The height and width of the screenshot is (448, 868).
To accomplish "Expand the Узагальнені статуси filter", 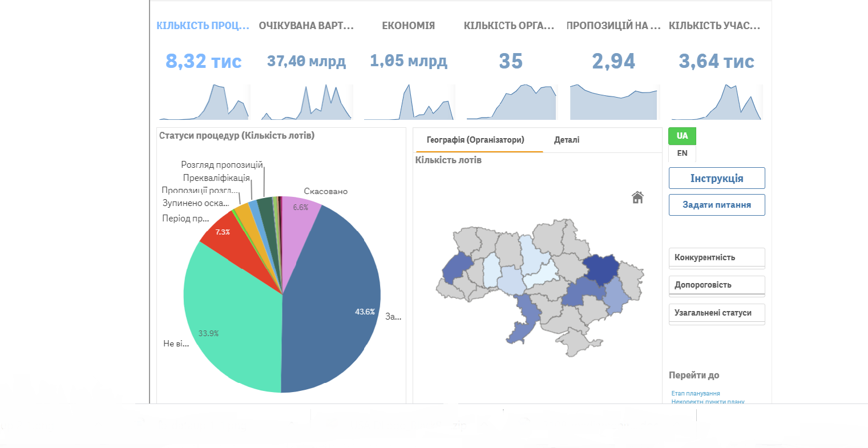I will [x=717, y=313].
